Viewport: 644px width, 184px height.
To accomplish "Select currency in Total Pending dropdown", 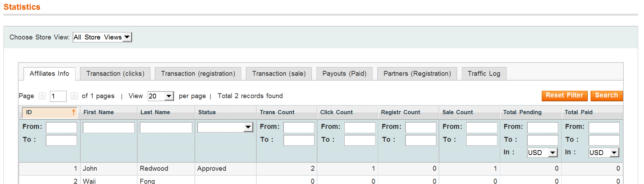I will (542, 153).
